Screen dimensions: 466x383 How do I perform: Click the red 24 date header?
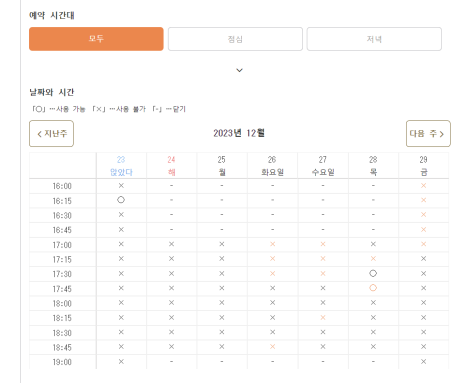pyautogui.click(x=171, y=166)
